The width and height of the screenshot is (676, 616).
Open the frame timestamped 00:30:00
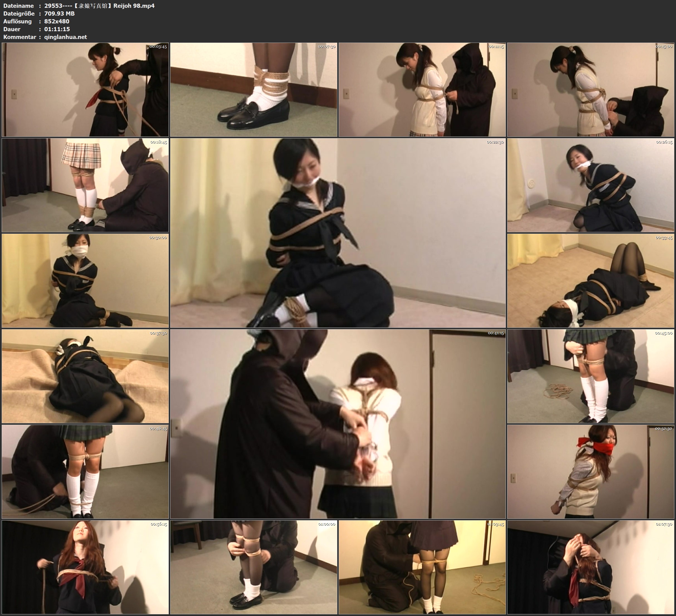pos(85,281)
